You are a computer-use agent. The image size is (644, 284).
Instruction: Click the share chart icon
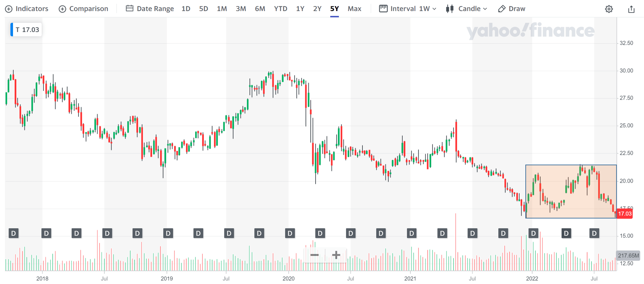click(x=631, y=9)
